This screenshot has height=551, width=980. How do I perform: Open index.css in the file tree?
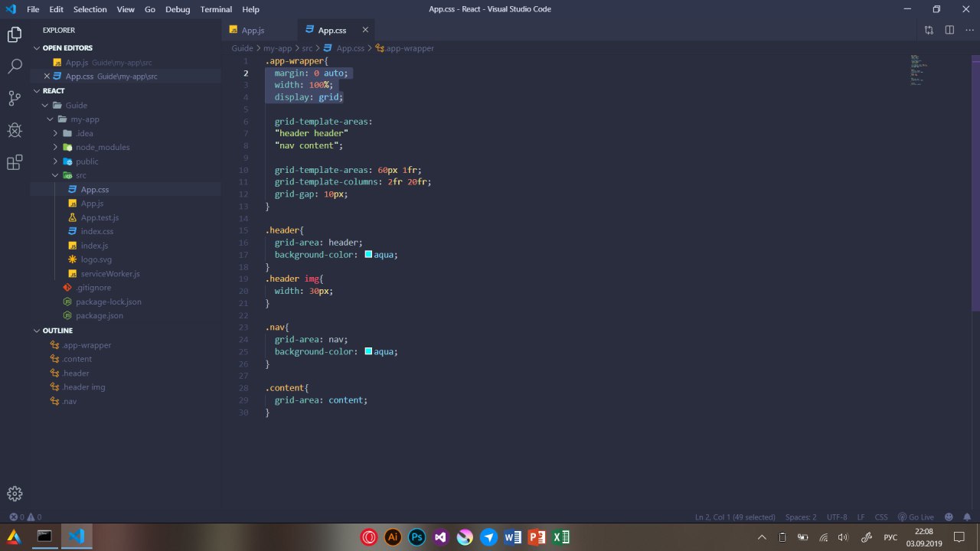(97, 231)
